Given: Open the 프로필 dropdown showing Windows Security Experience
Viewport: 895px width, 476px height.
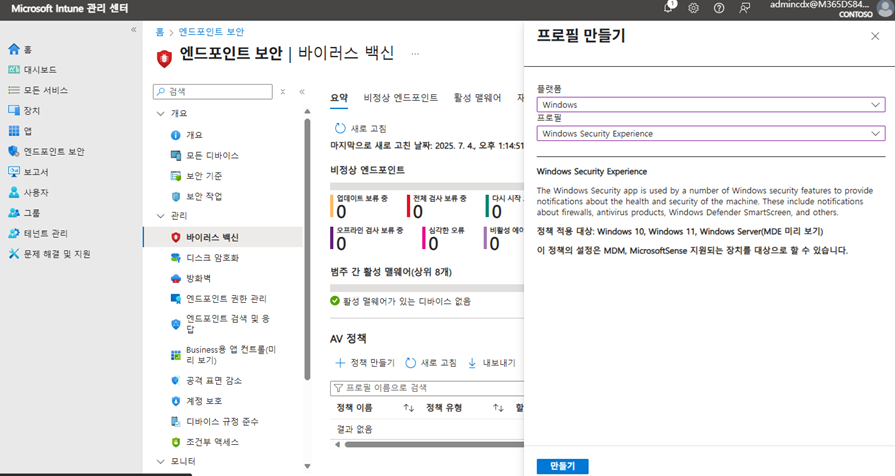Looking at the screenshot, I should pyautogui.click(x=711, y=134).
